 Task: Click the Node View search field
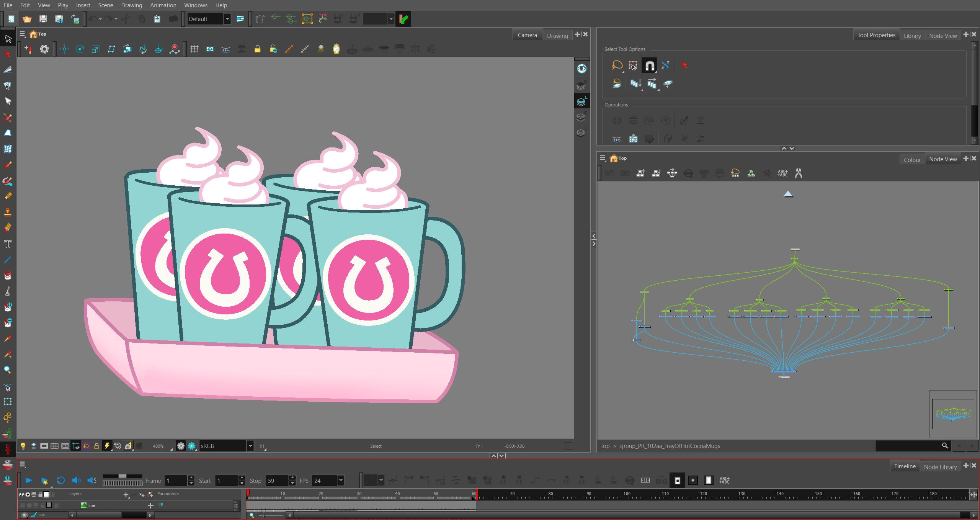click(913, 446)
